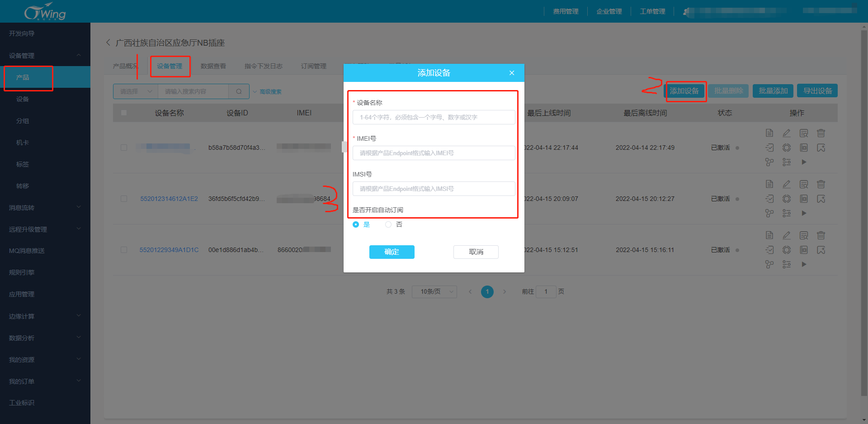
Task: Open 费用管理 in the top menu
Action: (x=566, y=11)
